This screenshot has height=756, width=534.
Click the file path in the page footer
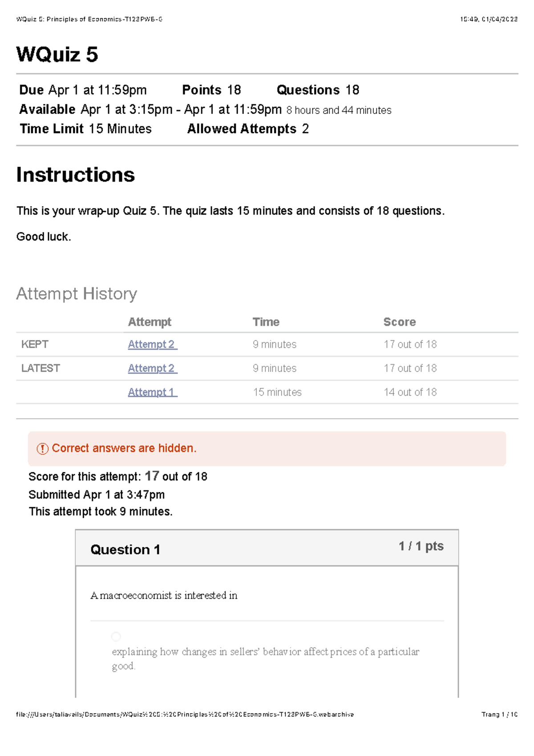185,715
